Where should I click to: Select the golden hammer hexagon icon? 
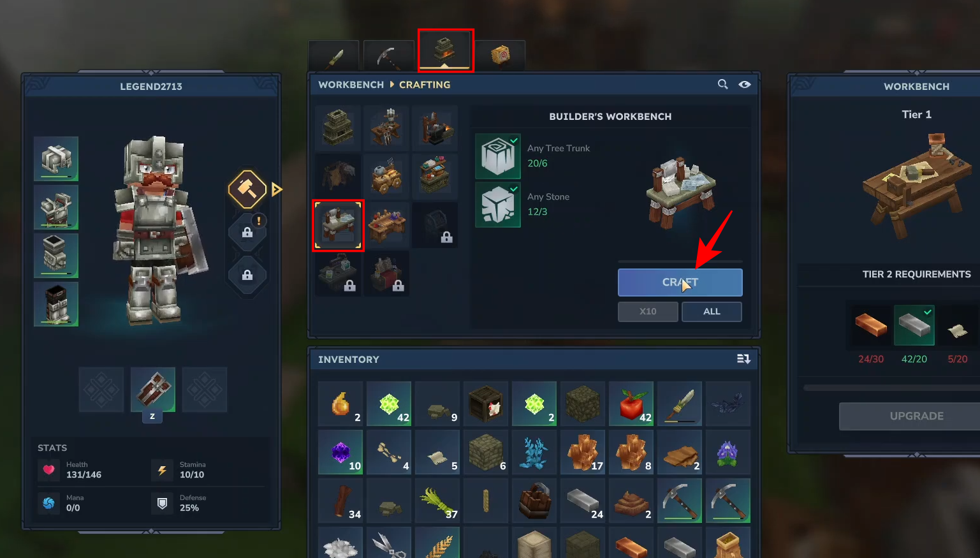tap(247, 189)
